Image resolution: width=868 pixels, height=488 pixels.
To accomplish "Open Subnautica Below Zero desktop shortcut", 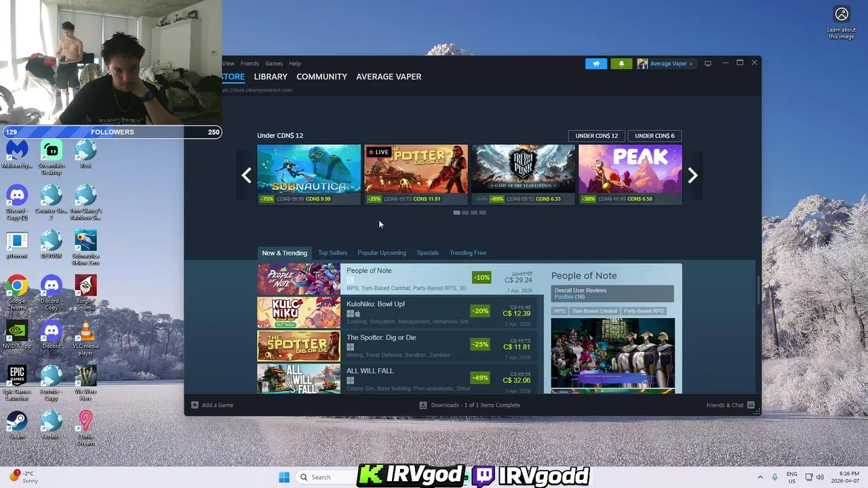I will click(85, 248).
